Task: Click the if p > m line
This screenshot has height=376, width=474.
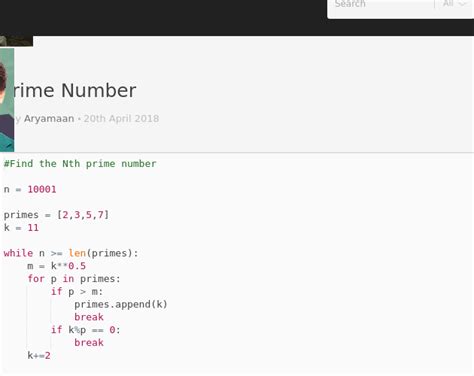Action: (77, 292)
